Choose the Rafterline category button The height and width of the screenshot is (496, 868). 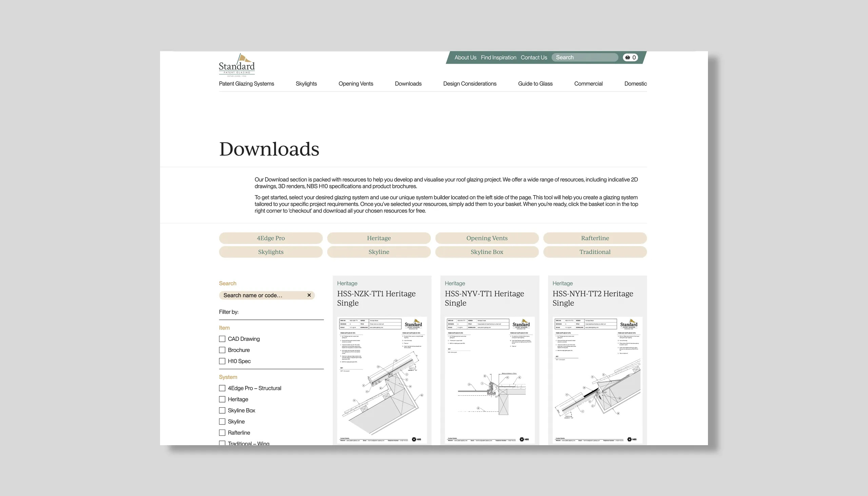tap(595, 238)
